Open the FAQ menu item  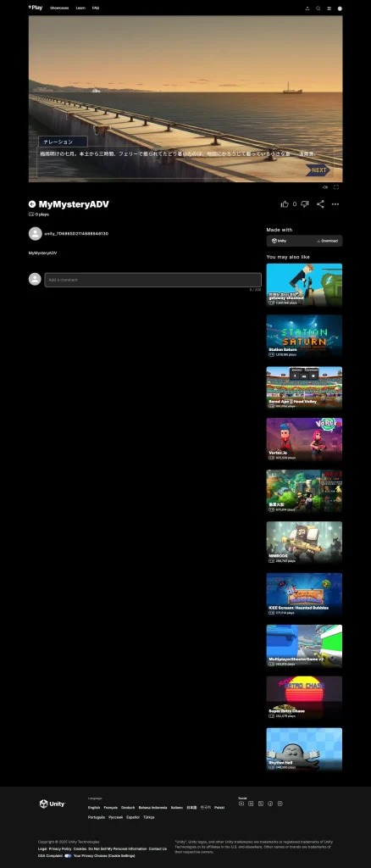[x=96, y=8]
